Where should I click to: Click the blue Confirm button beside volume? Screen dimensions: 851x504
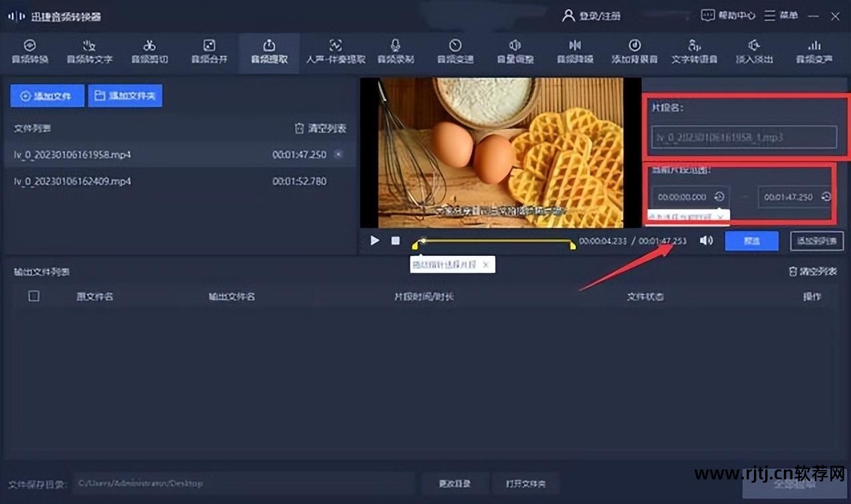tap(752, 241)
